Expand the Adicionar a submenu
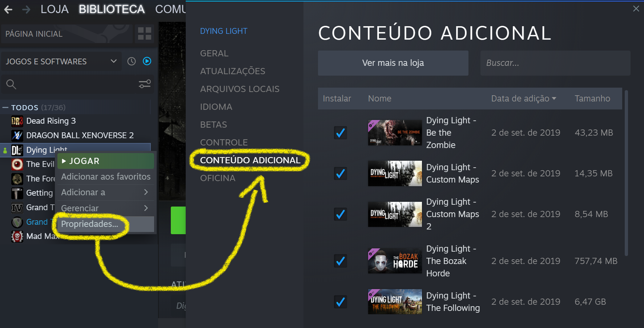 coord(105,192)
